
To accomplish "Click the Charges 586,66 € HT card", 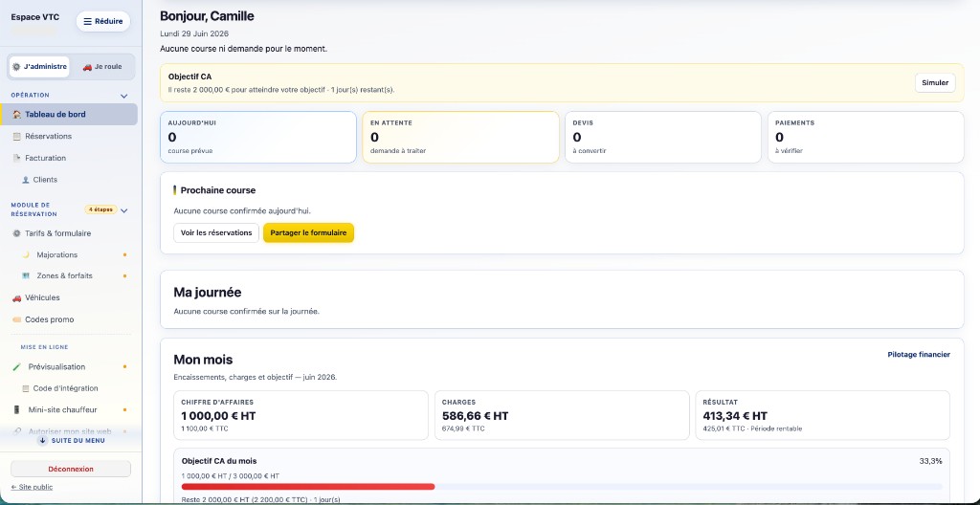I will tap(562, 416).
